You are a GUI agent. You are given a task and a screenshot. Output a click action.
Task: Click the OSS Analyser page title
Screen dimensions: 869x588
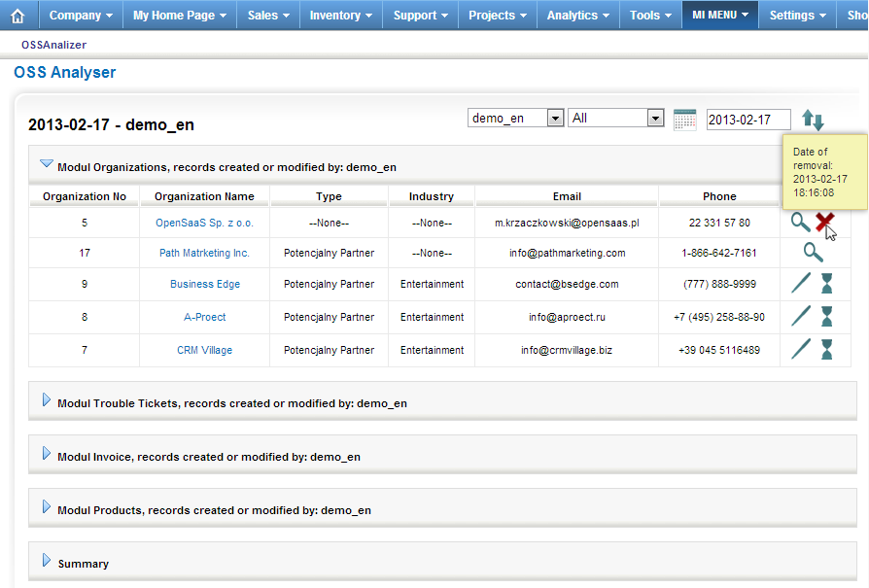click(65, 72)
